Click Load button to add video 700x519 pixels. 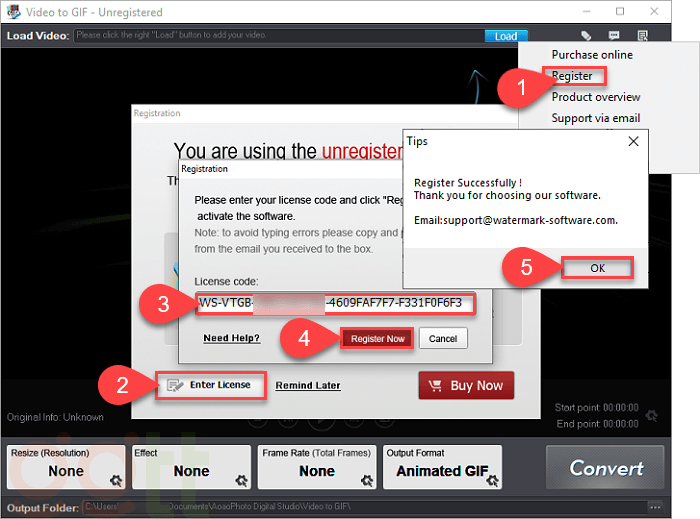click(506, 36)
